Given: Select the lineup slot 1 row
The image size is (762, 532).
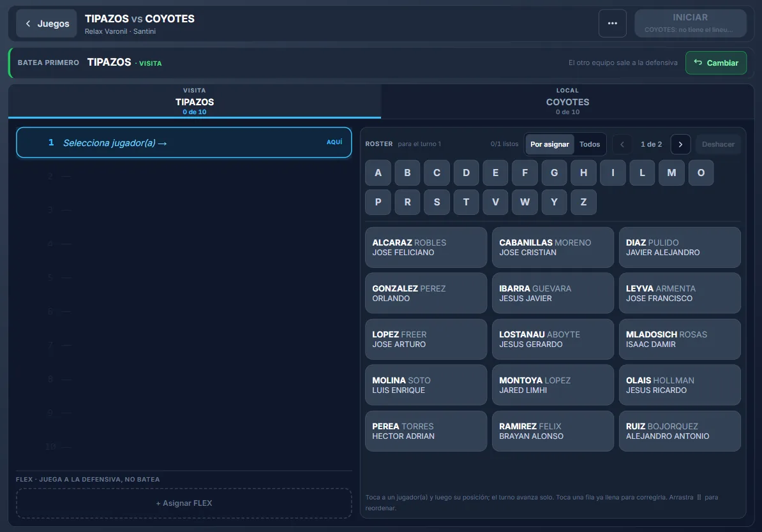Looking at the screenshot, I should click(184, 142).
